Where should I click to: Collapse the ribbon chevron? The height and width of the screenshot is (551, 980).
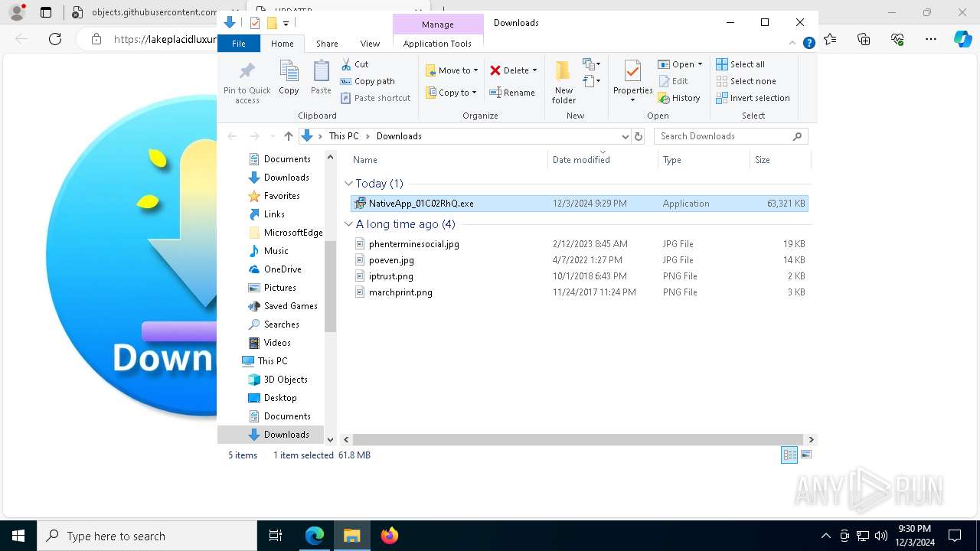click(793, 44)
